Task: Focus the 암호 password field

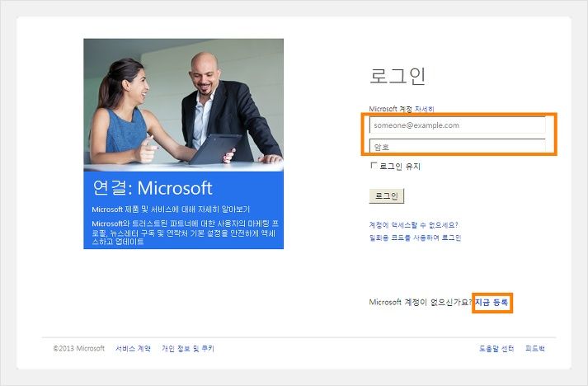Action: coord(457,146)
